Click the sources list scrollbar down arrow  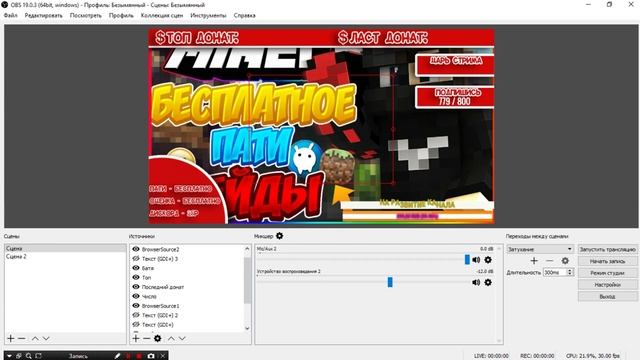pyautogui.click(x=247, y=328)
